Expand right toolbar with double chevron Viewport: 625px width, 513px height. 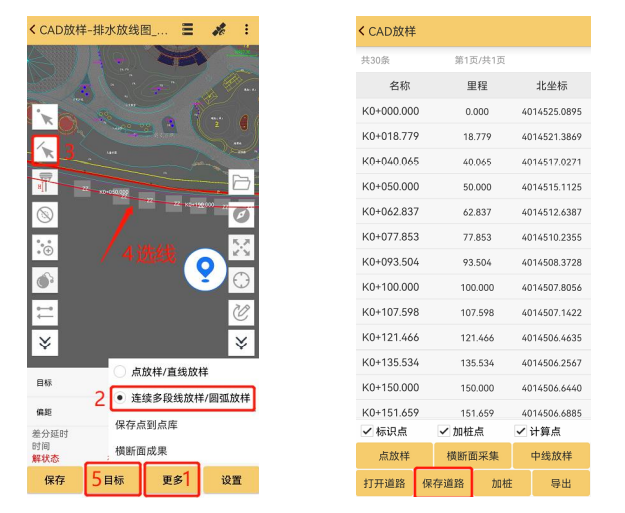point(241,343)
